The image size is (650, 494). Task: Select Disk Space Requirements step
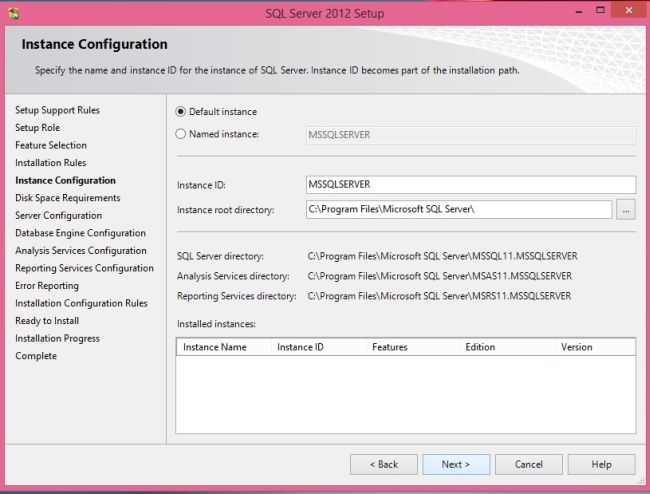(x=68, y=198)
